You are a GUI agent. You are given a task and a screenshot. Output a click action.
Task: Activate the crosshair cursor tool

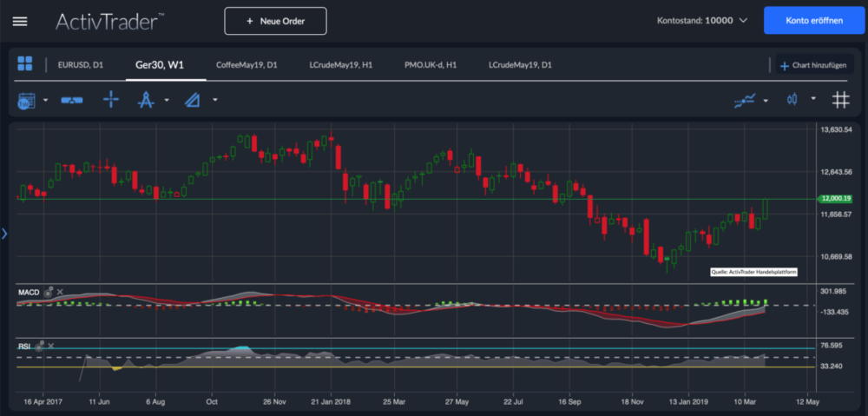tap(111, 100)
